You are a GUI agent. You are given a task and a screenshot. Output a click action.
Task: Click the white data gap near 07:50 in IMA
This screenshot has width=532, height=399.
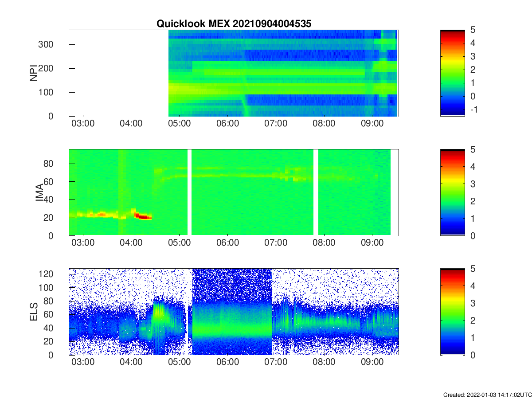[316, 192]
